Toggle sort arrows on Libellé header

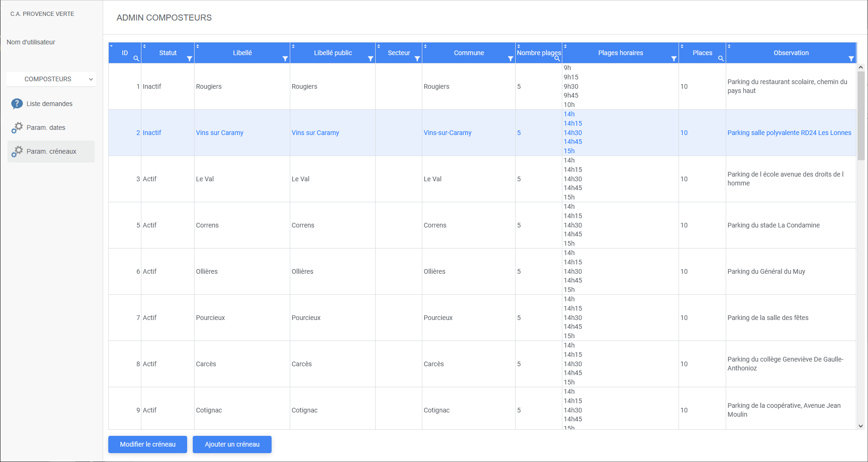coord(198,46)
